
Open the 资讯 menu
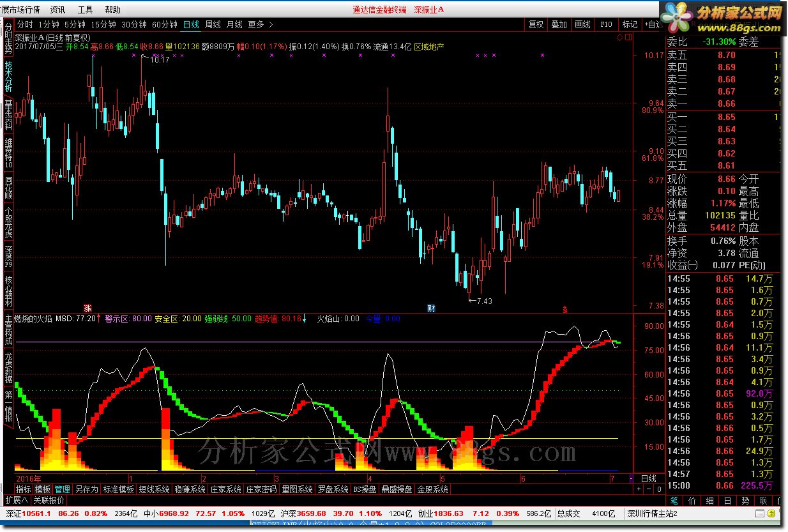[x=57, y=10]
